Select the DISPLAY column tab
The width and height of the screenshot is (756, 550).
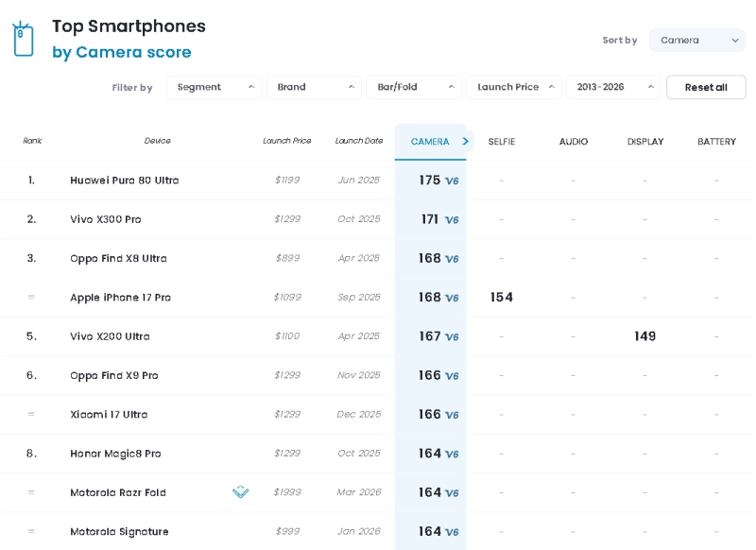(645, 142)
